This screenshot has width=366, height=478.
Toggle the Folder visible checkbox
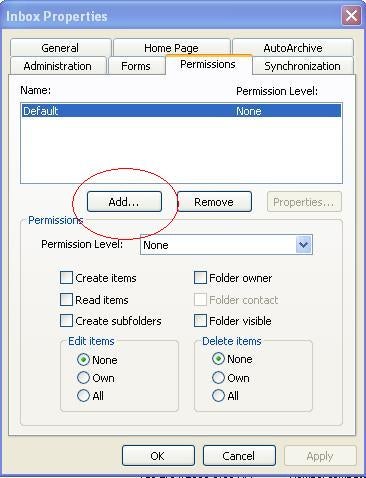200,321
